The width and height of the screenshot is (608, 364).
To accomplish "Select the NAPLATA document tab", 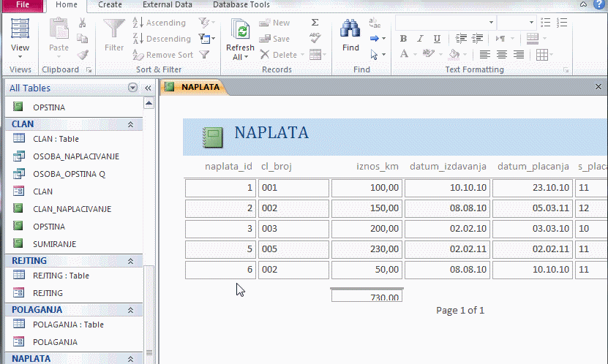I will click(x=193, y=87).
